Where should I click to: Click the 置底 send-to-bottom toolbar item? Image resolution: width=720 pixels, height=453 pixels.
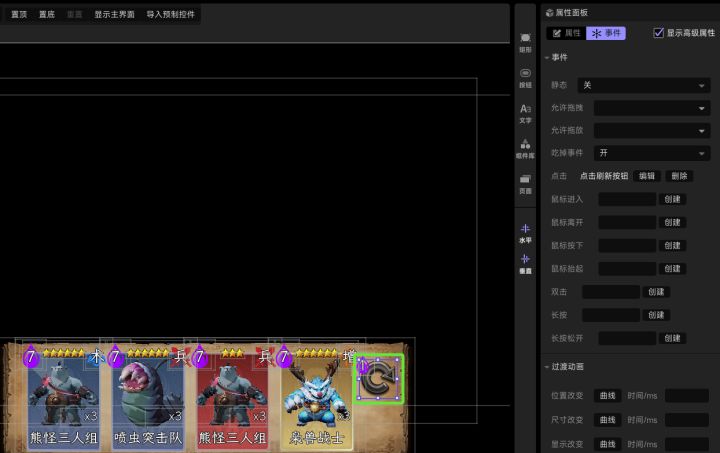[x=47, y=14]
